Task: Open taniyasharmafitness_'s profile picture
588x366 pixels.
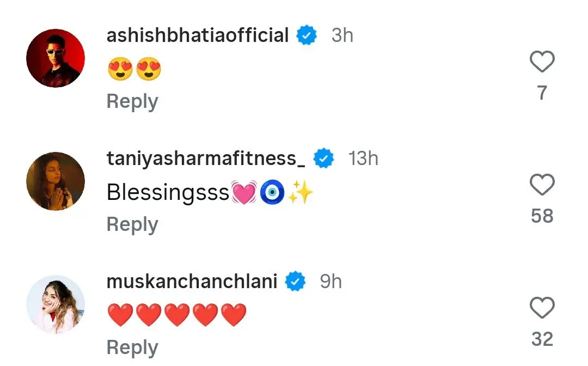Action: coord(56,181)
